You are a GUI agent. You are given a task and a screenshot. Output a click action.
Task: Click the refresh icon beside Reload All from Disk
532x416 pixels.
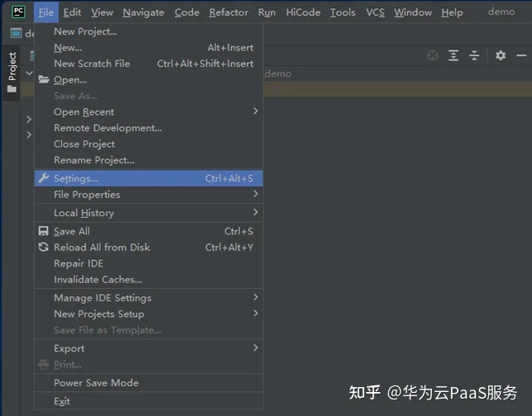coord(44,247)
